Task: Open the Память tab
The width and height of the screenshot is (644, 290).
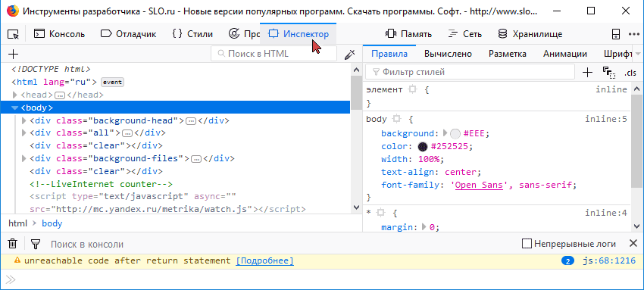Action: pyautogui.click(x=408, y=34)
